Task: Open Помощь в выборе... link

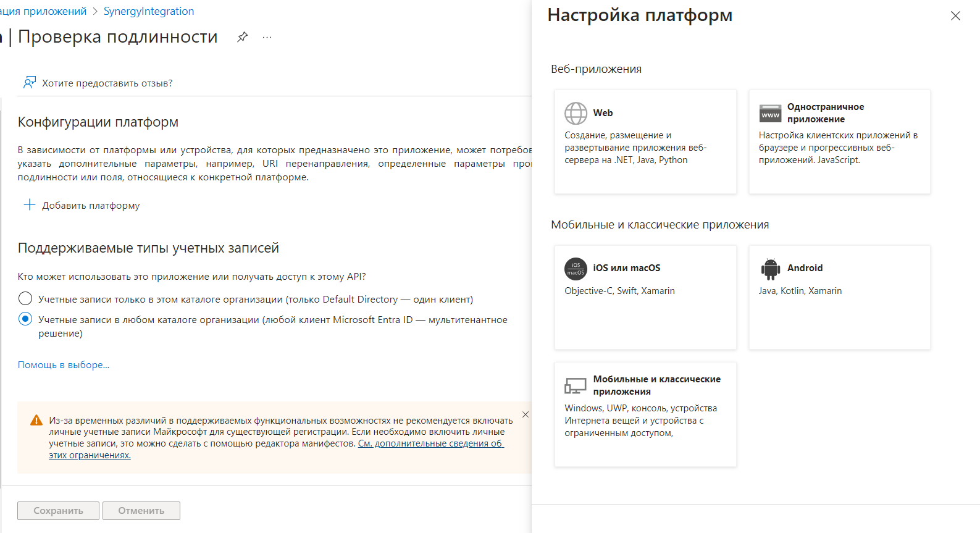Action: point(63,364)
